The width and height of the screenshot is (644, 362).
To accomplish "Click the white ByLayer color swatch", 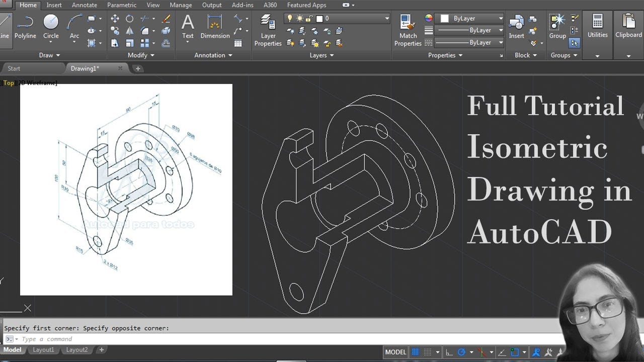I will pos(444,19).
